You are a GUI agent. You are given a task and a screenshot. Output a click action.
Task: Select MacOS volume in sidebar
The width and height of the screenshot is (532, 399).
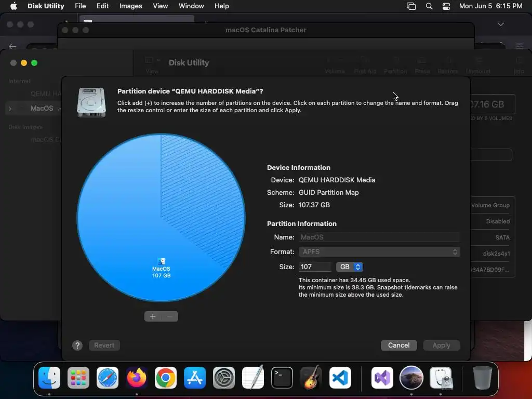(x=42, y=108)
